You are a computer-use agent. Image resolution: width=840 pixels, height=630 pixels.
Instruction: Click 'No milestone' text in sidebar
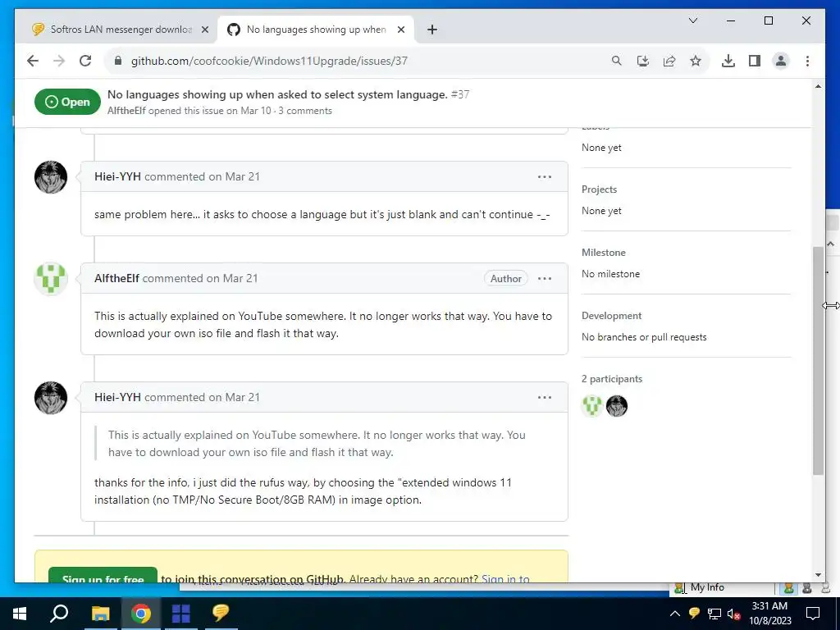point(610,274)
